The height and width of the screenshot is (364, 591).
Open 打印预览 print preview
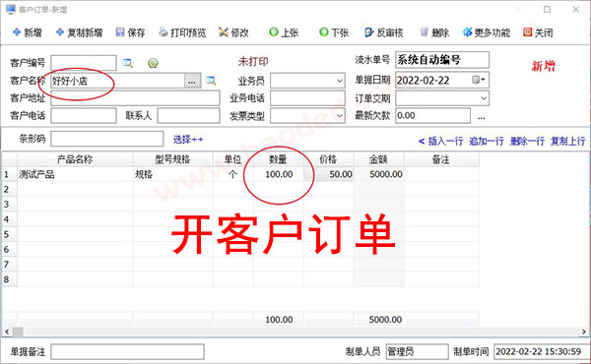(x=182, y=32)
